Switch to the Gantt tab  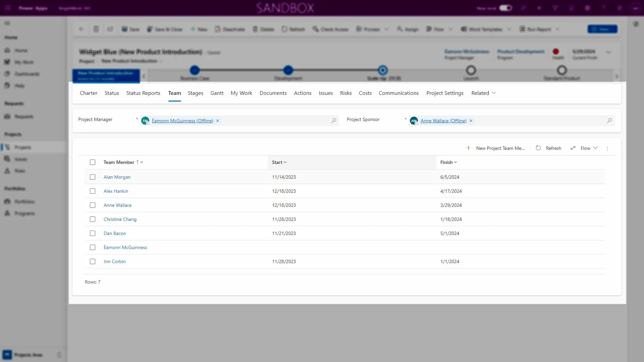[217, 93]
